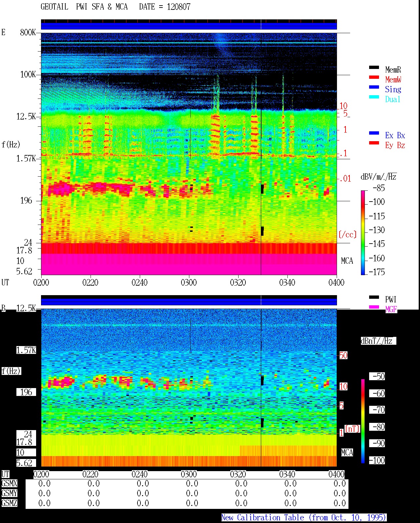The image size is (420, 523).
Task: Click the -50 value on the B color scale
Action: point(377,376)
